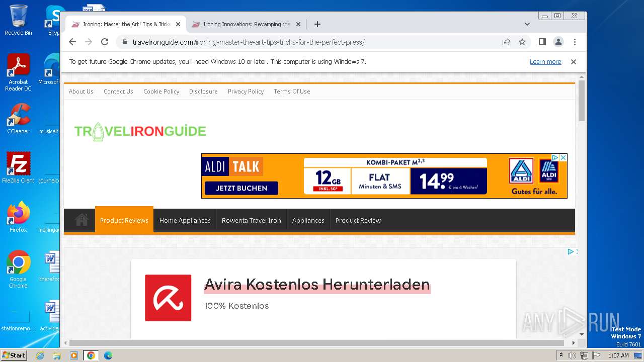Close the 'Ironing: Master the Art' tab
The width and height of the screenshot is (644, 362).
click(178, 24)
